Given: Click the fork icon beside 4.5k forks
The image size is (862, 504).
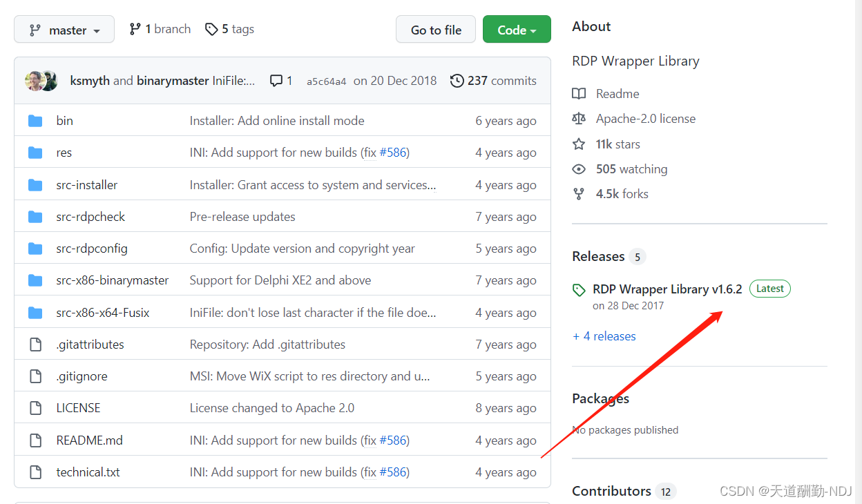Looking at the screenshot, I should click(x=579, y=194).
